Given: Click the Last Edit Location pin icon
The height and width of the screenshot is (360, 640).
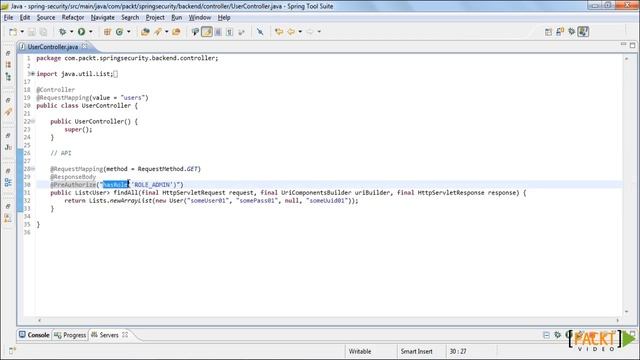Looking at the screenshot, I should 260,32.
